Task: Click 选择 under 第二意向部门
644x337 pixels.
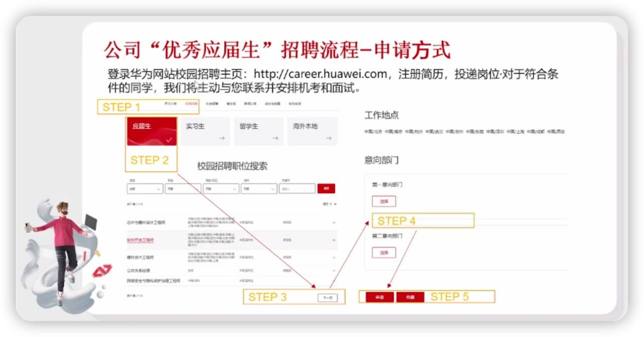Action: (384, 253)
